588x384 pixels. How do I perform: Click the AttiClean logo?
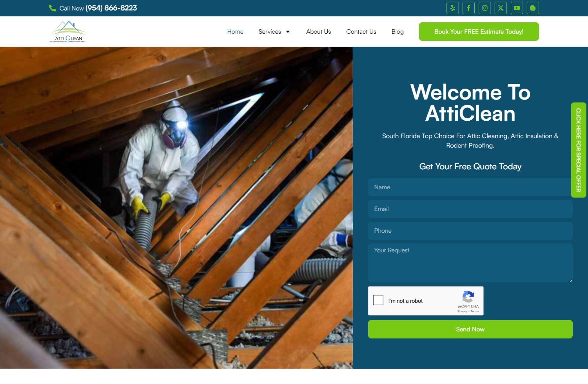(68, 32)
